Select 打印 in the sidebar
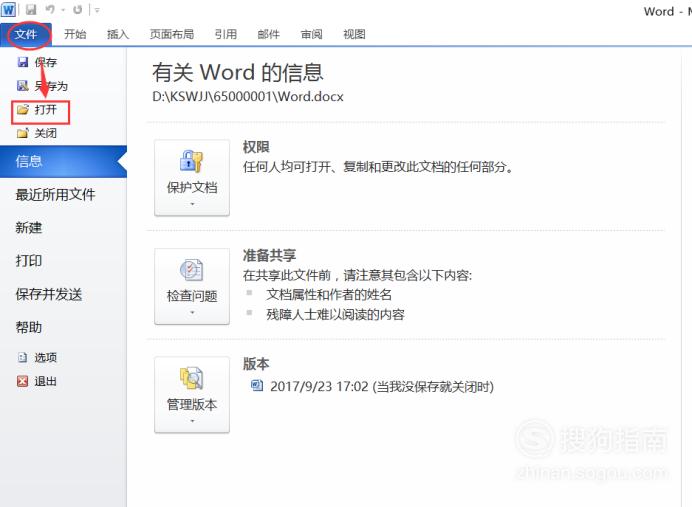 (29, 261)
